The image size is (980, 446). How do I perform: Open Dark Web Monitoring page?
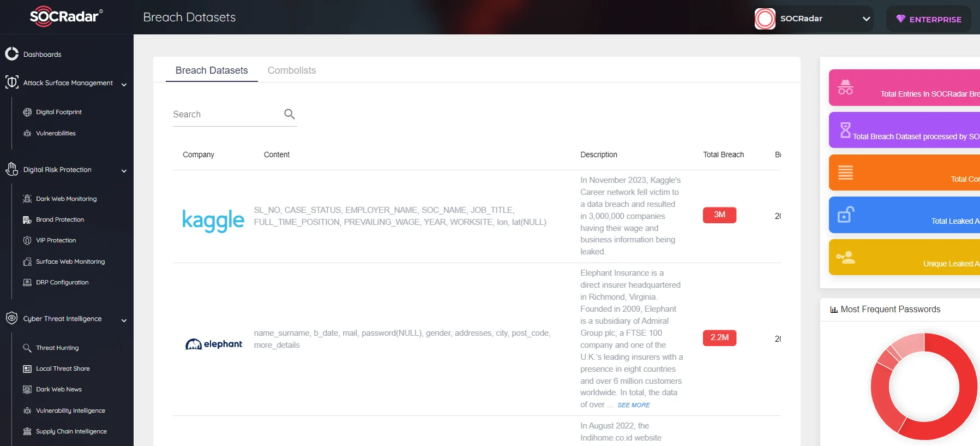click(66, 199)
